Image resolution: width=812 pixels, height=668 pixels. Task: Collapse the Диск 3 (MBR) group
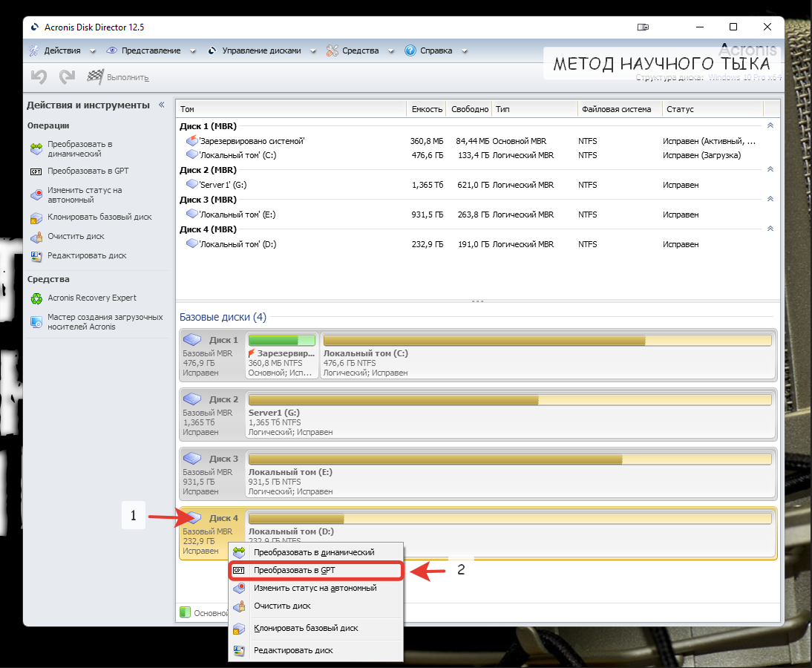click(770, 200)
